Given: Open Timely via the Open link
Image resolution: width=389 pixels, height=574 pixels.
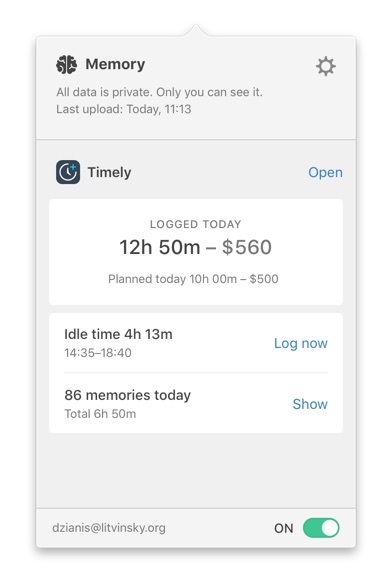Looking at the screenshot, I should pos(325,172).
